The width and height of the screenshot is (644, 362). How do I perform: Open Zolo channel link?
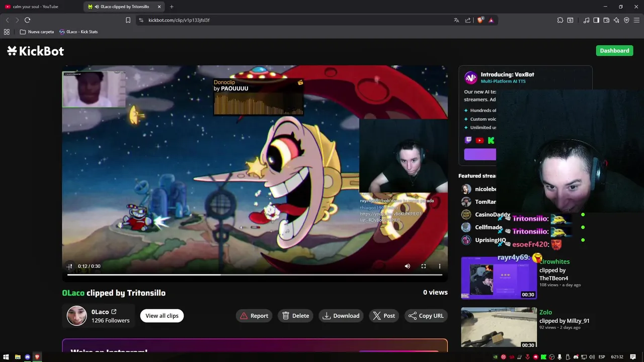[x=545, y=312]
